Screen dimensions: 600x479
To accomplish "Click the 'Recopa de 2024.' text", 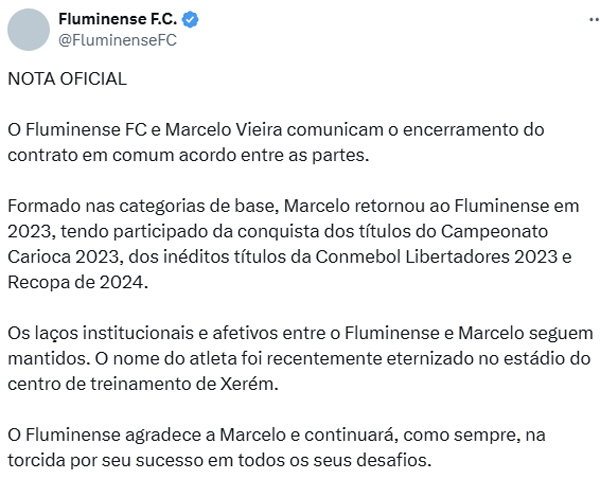I will (78, 283).
